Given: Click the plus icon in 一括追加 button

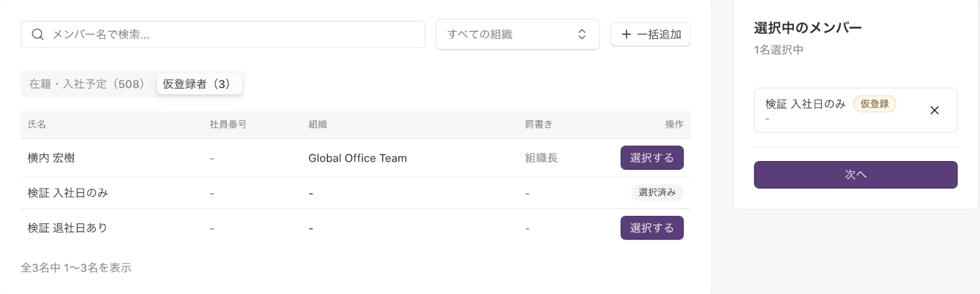Looking at the screenshot, I should pos(626,34).
